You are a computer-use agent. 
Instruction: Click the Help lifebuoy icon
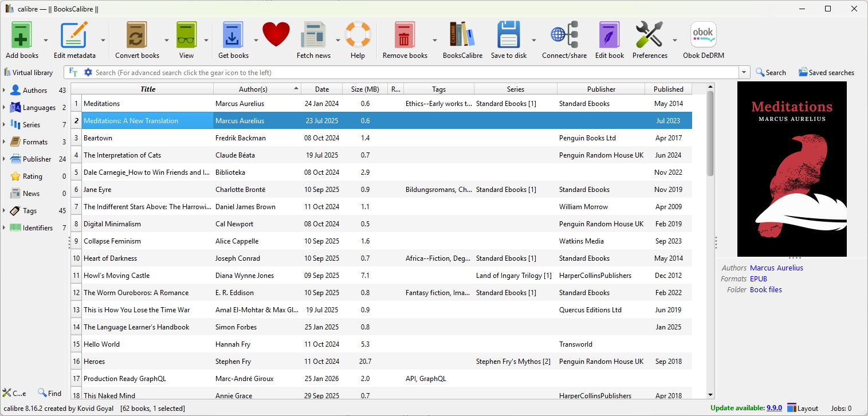358,35
